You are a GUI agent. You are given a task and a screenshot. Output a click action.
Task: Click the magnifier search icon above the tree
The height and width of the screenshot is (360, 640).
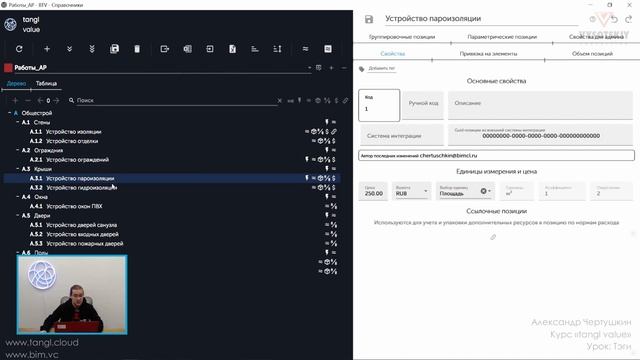[71, 100]
